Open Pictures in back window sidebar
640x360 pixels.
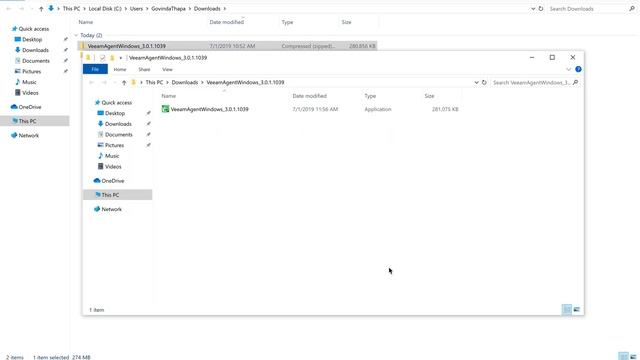[31, 71]
